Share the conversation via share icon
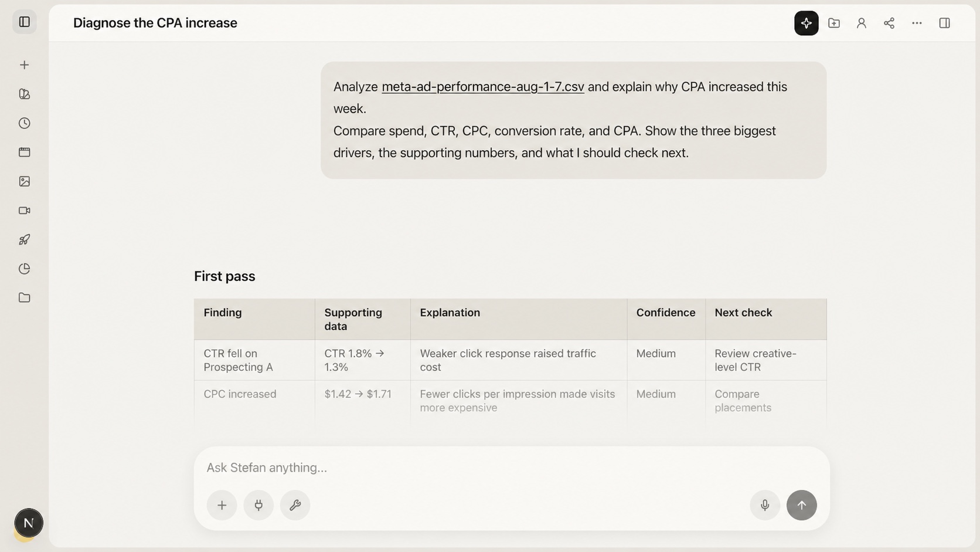Image resolution: width=980 pixels, height=552 pixels. click(889, 23)
